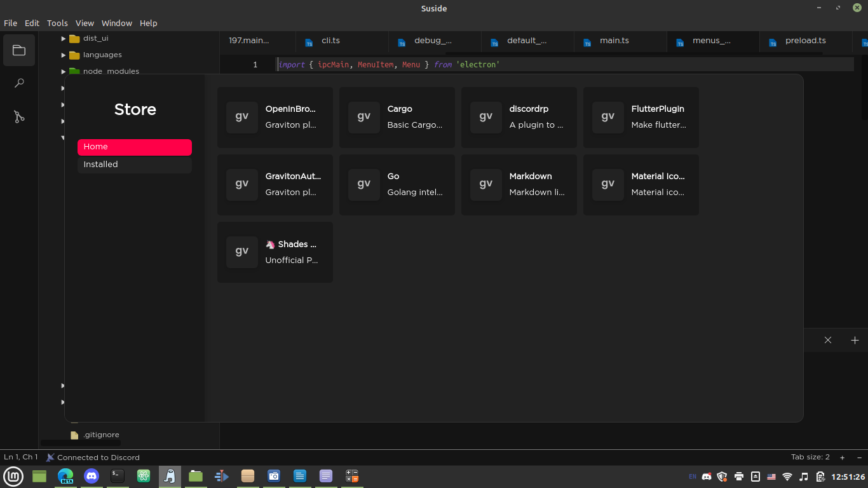
Task: Open Discord from the taskbar
Action: 92,476
